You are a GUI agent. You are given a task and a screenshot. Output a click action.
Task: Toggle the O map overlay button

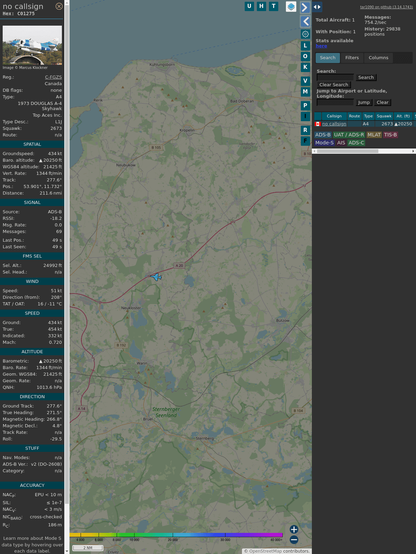click(x=305, y=56)
